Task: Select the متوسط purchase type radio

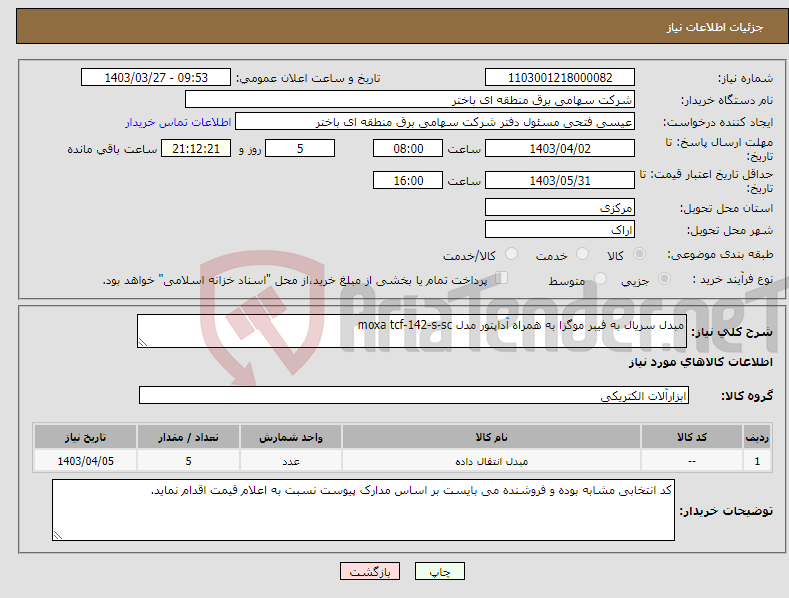Action: coord(600,279)
